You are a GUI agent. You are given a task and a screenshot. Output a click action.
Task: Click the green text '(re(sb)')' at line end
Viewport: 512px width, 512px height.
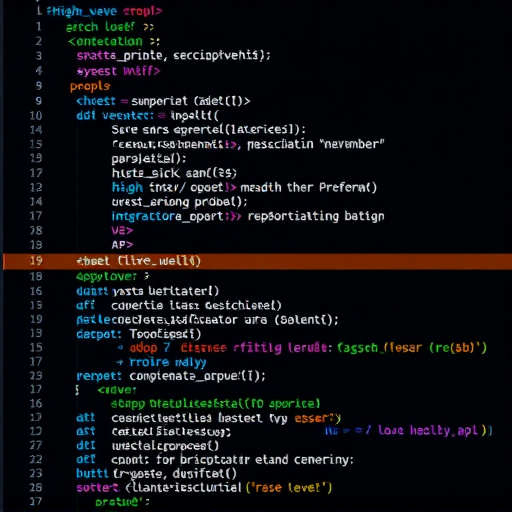[x=458, y=348]
